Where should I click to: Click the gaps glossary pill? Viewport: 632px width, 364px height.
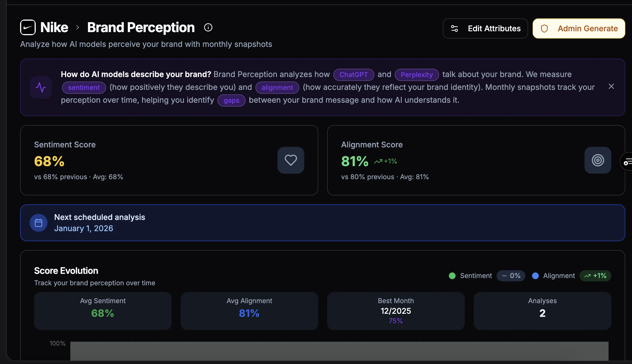[x=231, y=100]
